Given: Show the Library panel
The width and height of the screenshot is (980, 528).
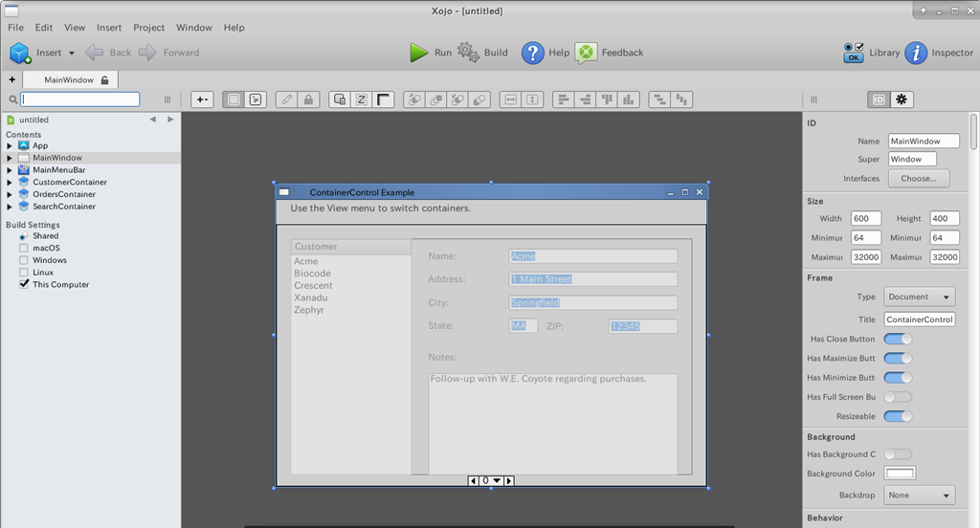Looking at the screenshot, I should (871, 53).
